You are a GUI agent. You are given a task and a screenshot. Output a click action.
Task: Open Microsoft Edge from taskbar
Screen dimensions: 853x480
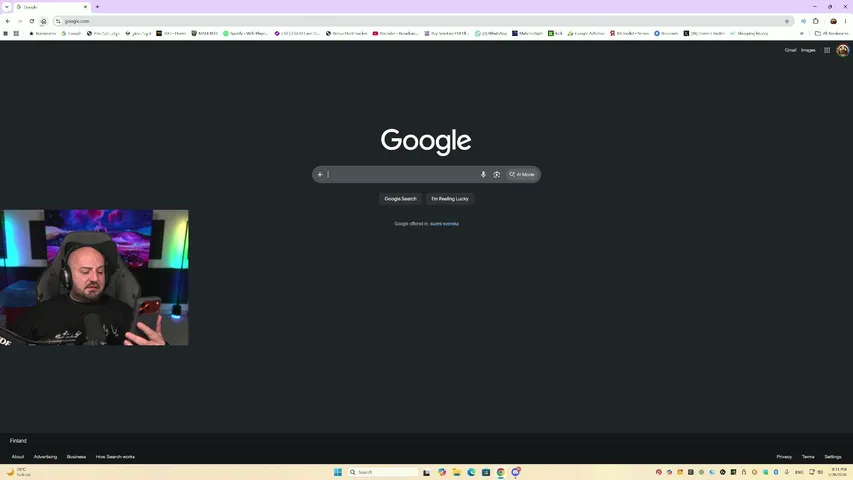pos(471,472)
